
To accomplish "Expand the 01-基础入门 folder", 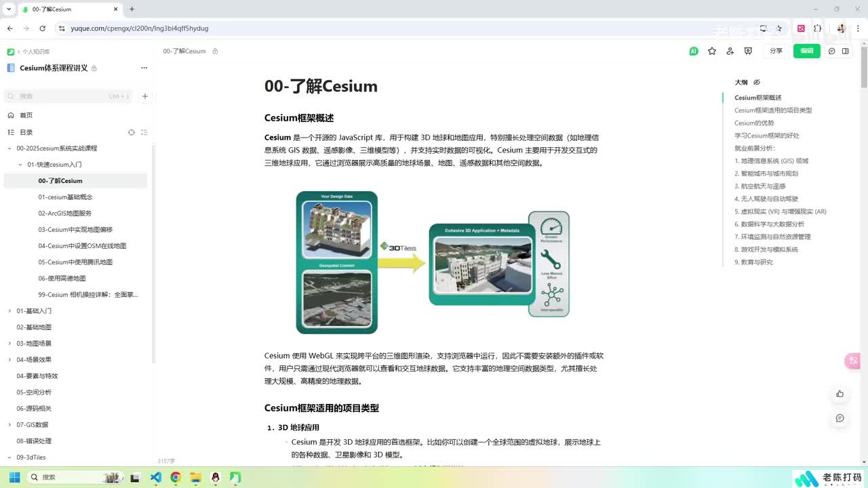I will (9, 311).
